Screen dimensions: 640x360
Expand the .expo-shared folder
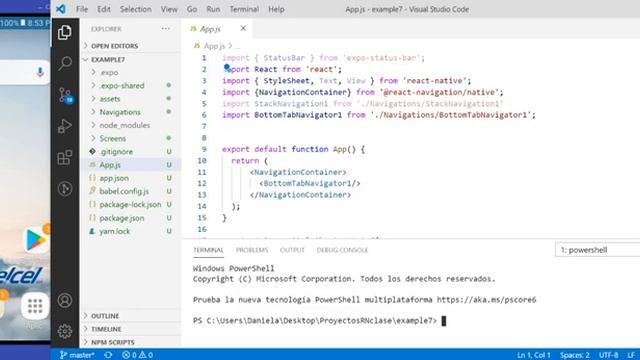131,85
